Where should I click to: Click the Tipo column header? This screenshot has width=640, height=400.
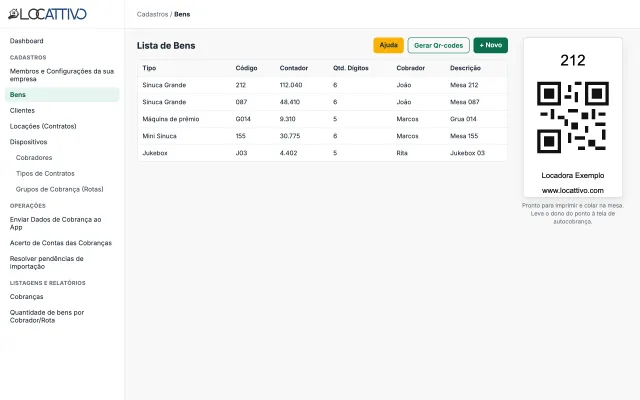(149, 68)
